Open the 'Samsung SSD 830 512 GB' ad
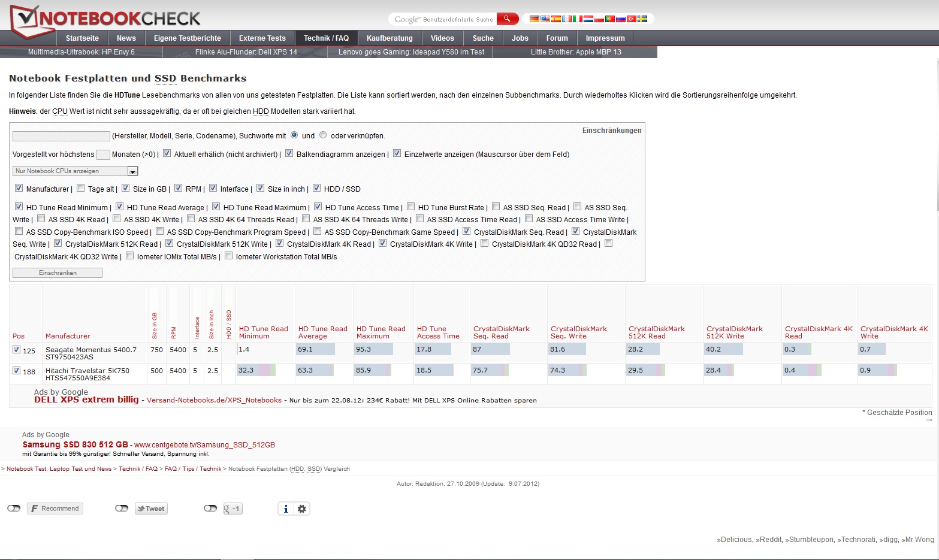 click(76, 444)
